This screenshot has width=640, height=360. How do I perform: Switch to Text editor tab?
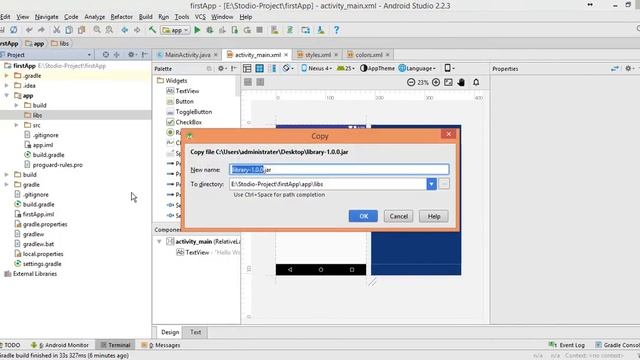196,332
